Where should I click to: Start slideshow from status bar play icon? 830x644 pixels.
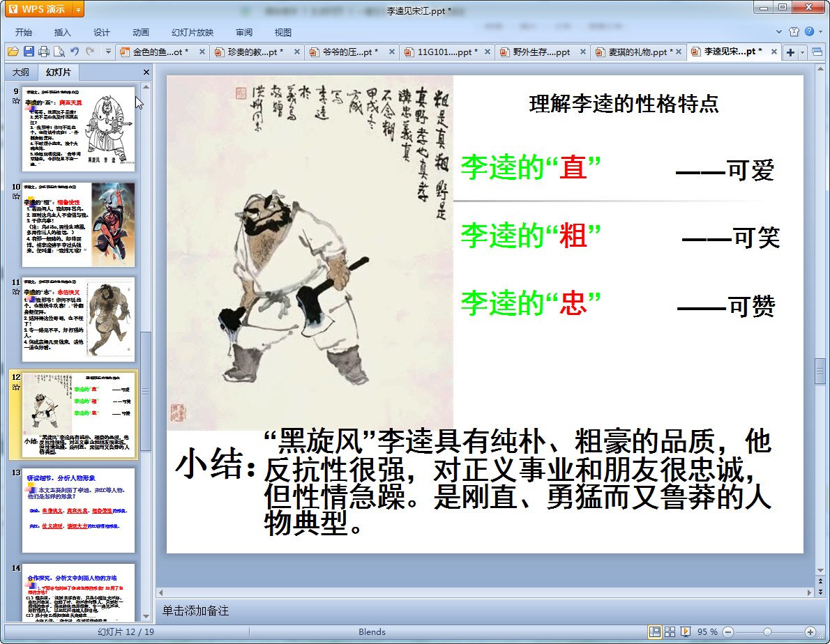[686, 632]
